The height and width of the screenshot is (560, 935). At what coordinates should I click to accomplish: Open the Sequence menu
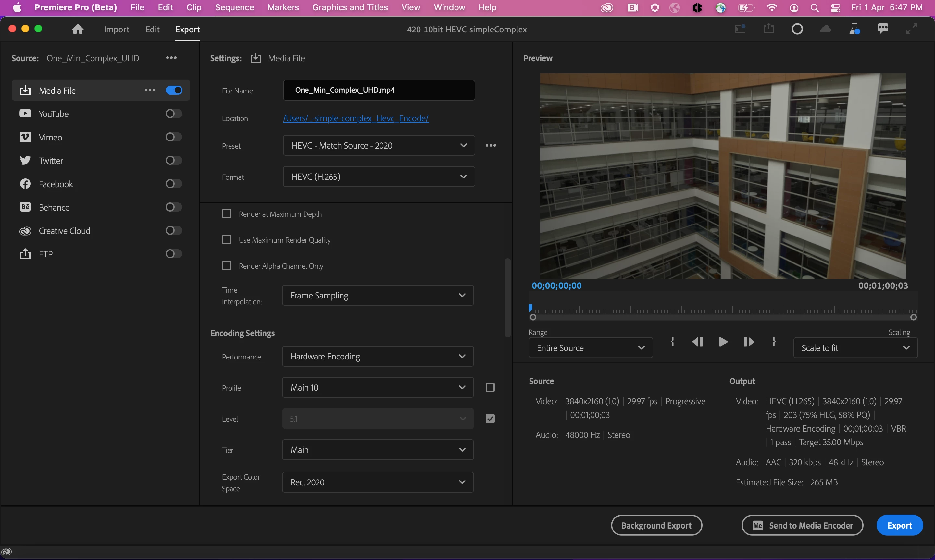[x=234, y=7]
